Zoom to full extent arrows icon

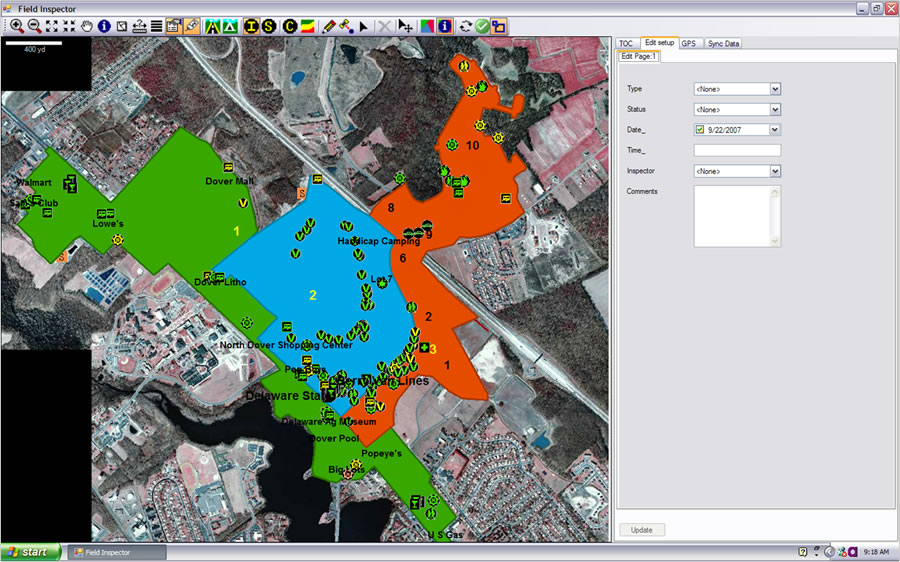pyautogui.click(x=53, y=26)
